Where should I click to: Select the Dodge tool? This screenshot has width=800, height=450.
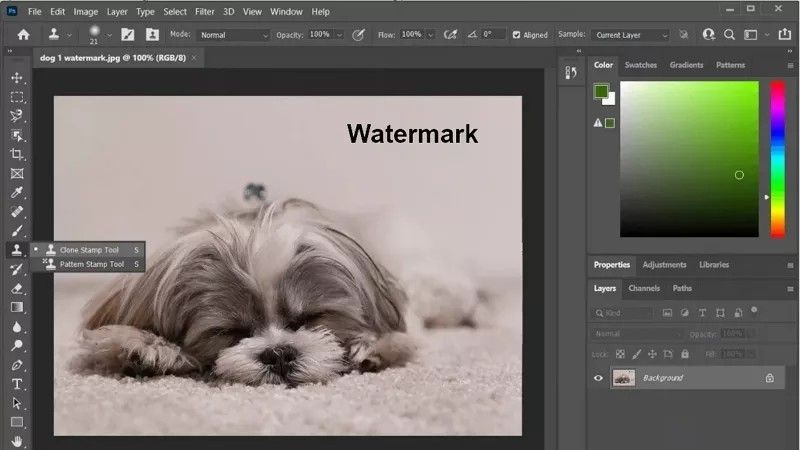click(x=17, y=345)
